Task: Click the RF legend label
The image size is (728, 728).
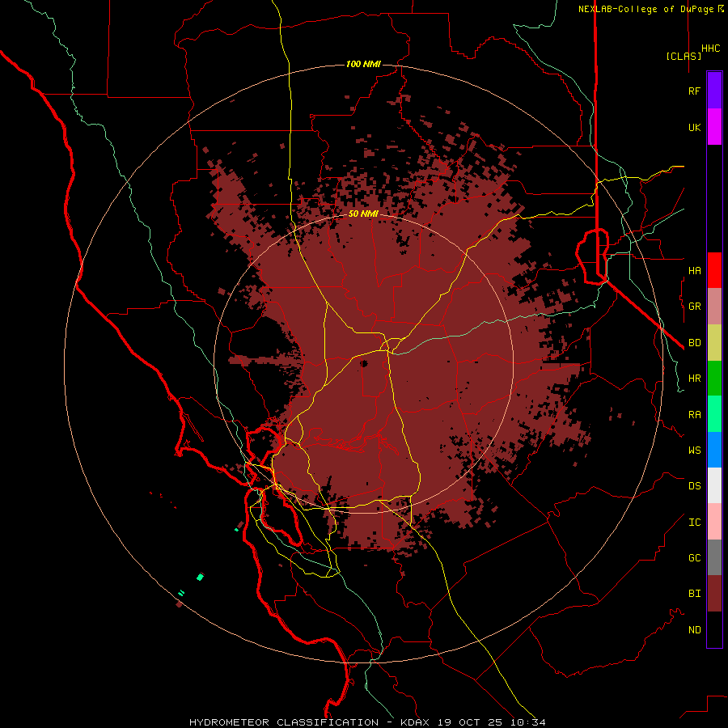Action: click(x=694, y=91)
